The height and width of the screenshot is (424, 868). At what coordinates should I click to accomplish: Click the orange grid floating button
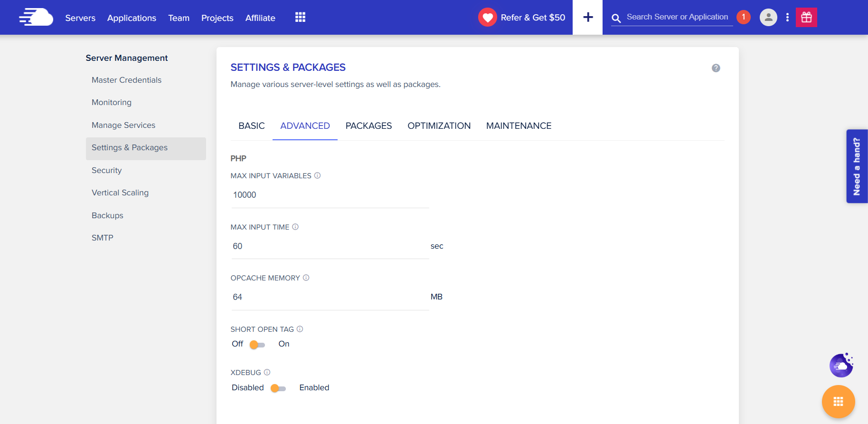(x=838, y=402)
